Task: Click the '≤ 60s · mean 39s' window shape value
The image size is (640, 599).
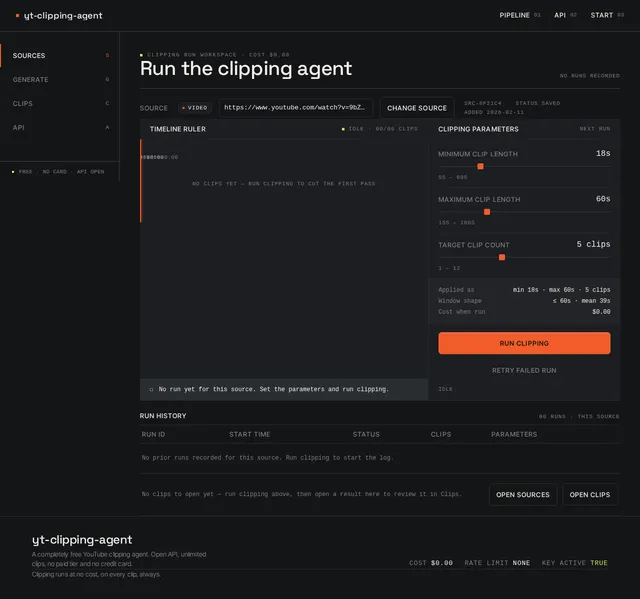Action: [582, 301]
